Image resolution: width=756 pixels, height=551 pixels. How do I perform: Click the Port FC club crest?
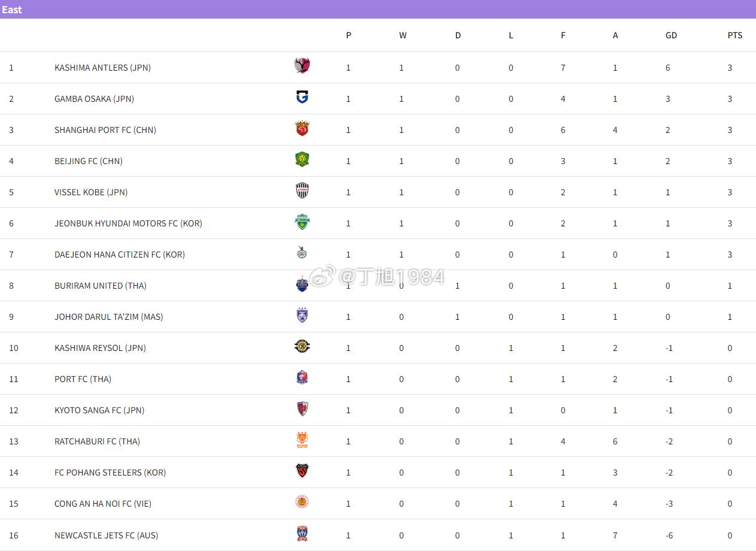click(302, 377)
